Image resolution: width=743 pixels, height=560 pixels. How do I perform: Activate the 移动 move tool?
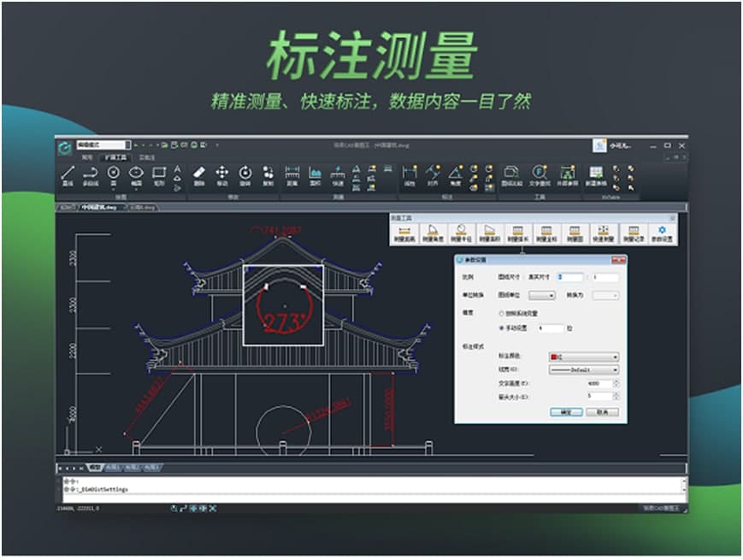pos(221,174)
